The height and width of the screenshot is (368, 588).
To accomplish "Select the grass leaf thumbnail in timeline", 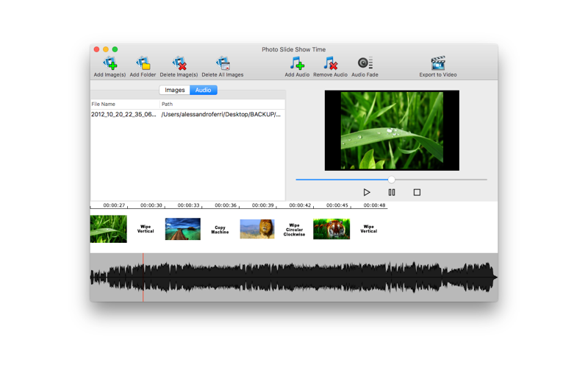I will [x=109, y=229].
